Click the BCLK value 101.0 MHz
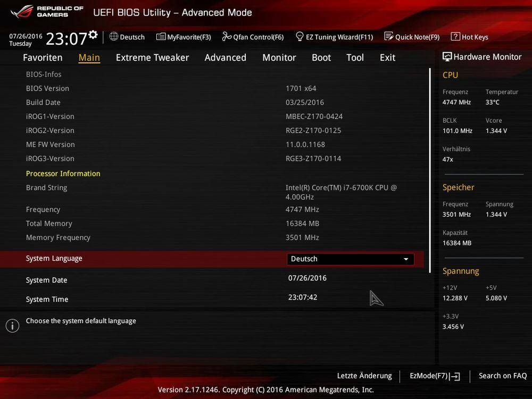 [x=458, y=131]
